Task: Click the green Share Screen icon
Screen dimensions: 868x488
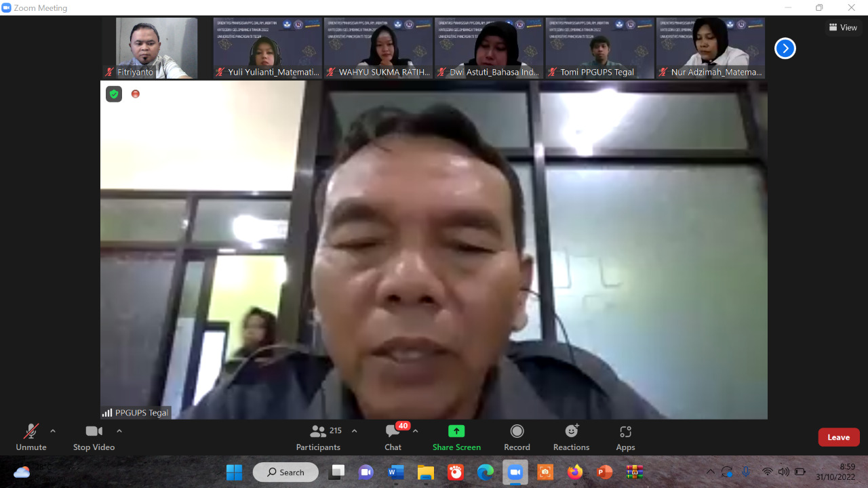Action: click(456, 432)
